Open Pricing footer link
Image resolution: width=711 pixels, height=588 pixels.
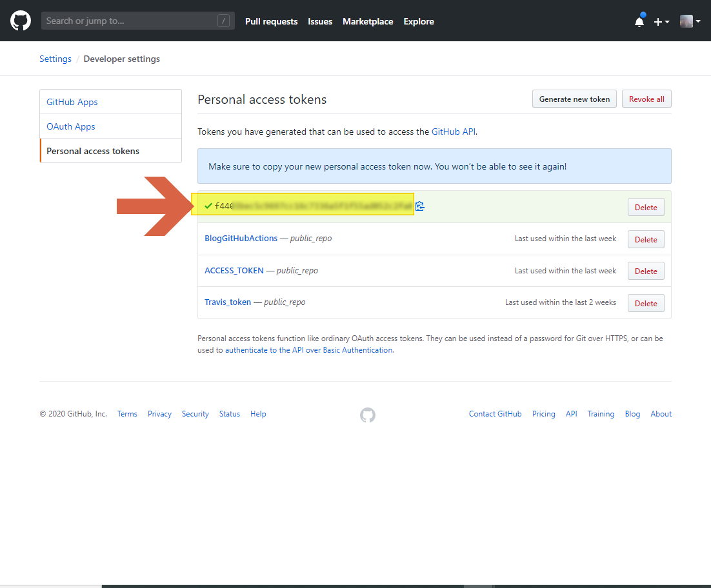point(544,414)
